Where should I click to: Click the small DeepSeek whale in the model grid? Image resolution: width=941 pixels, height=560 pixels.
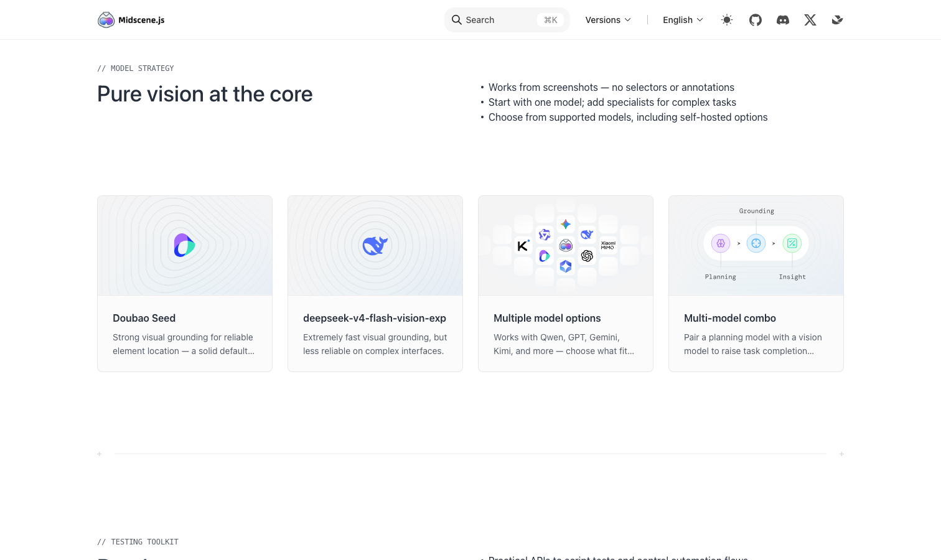click(x=587, y=235)
